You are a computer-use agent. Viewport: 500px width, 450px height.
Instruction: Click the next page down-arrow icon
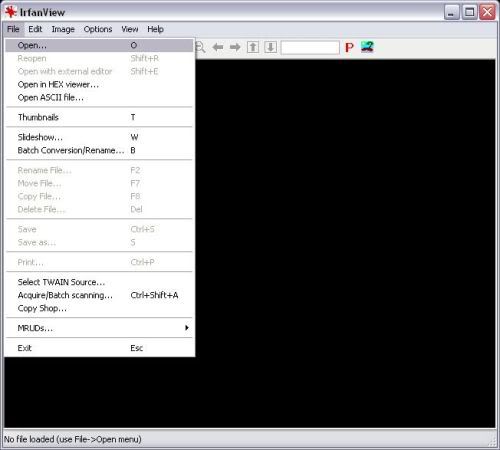(271, 47)
